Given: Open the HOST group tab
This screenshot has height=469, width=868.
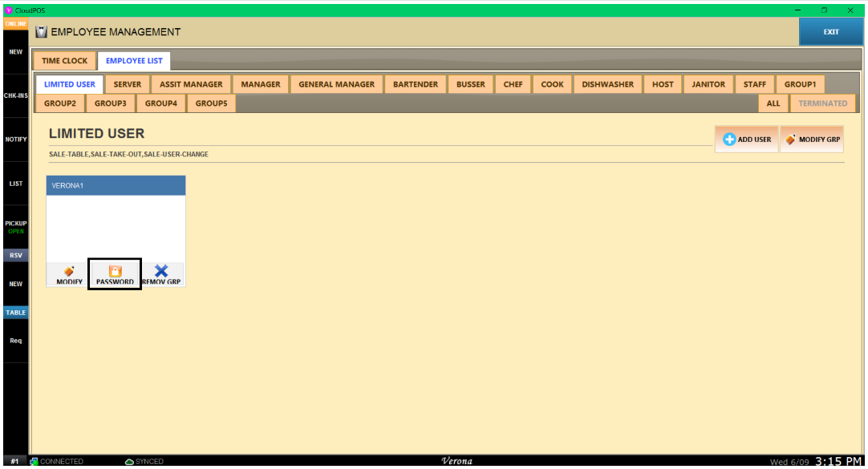Looking at the screenshot, I should coord(663,84).
